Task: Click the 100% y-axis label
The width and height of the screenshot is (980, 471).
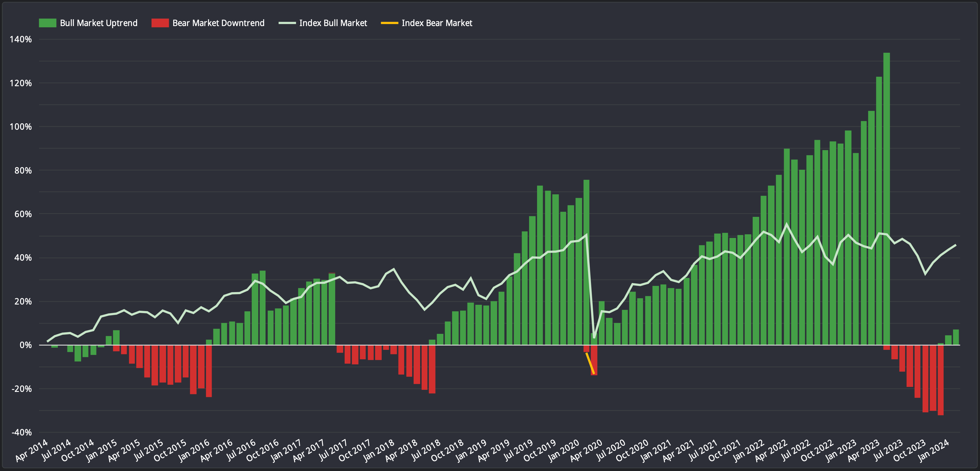Action: point(21,127)
